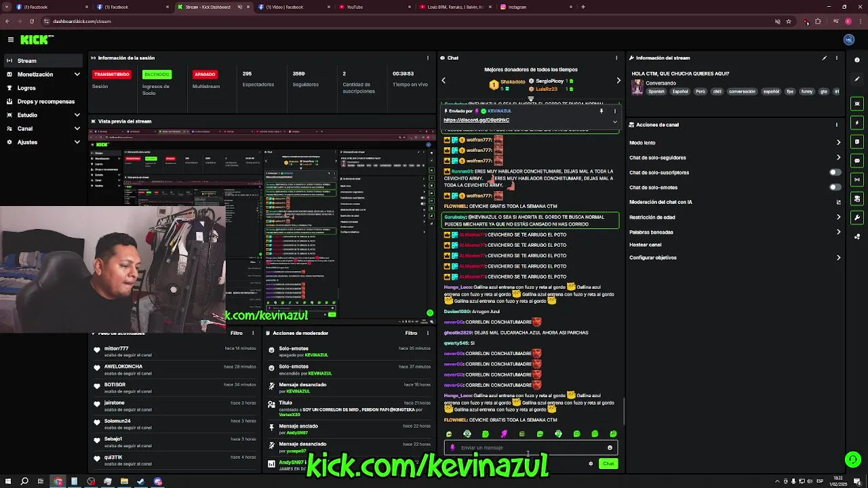The height and width of the screenshot is (488, 868).
Task: Open options menu of Información del stream panel
Action: [x=837, y=58]
